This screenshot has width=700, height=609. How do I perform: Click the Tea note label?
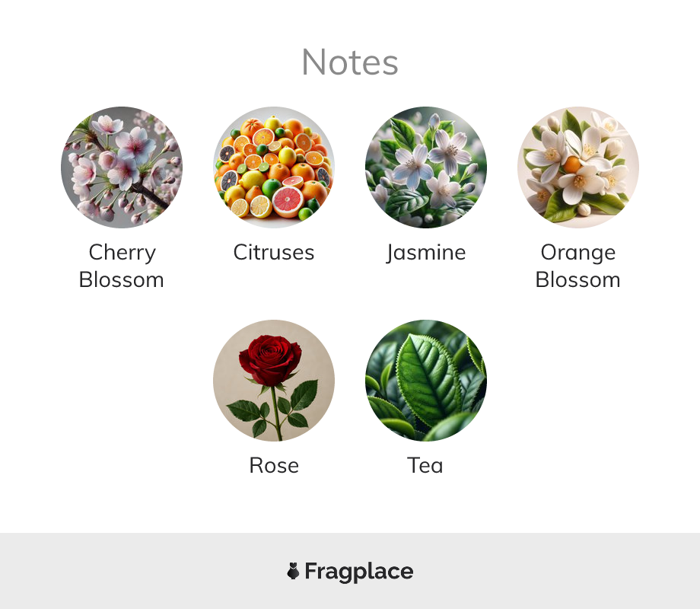point(425,466)
